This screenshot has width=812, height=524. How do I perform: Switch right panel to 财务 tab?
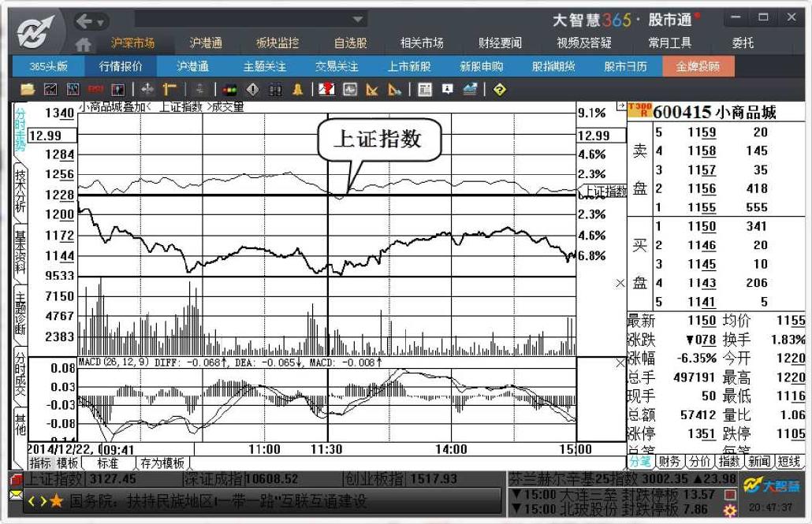coord(670,461)
